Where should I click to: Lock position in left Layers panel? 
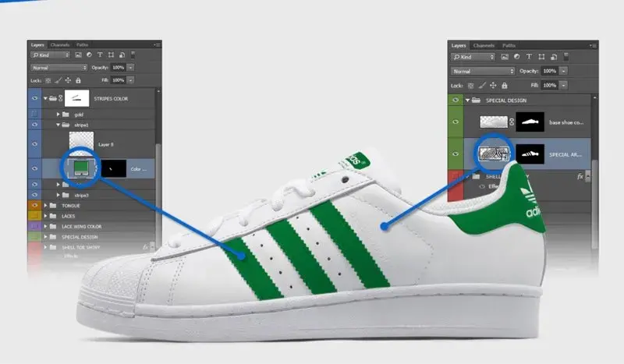[x=68, y=80]
